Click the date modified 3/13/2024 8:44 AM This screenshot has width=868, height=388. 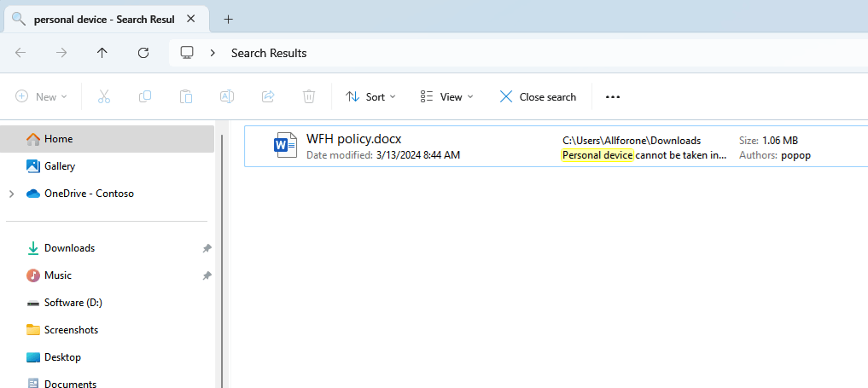[x=418, y=155]
